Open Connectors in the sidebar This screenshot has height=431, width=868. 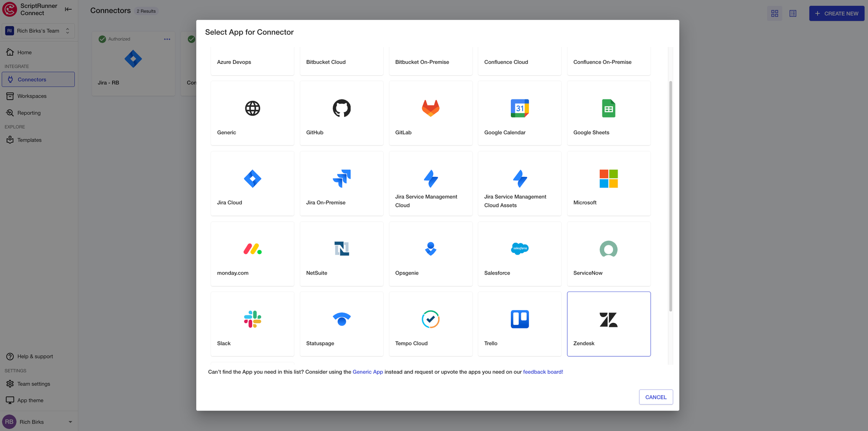pyautogui.click(x=38, y=80)
